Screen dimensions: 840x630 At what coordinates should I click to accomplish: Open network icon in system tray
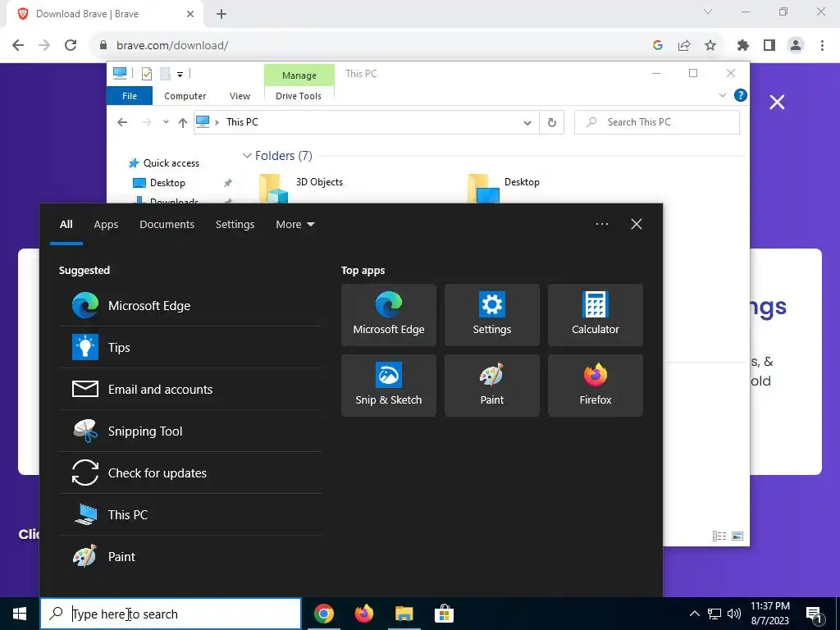click(714, 614)
